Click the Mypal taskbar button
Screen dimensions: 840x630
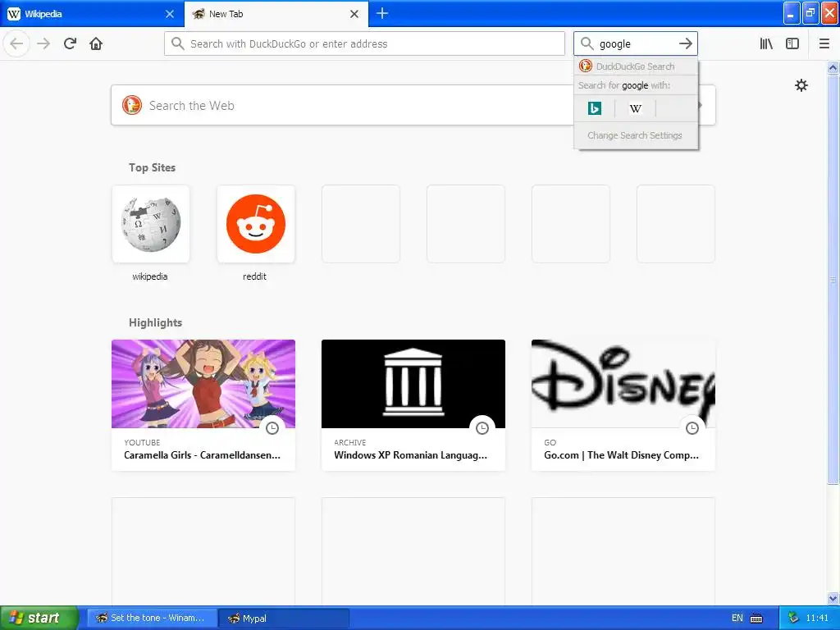click(x=284, y=618)
